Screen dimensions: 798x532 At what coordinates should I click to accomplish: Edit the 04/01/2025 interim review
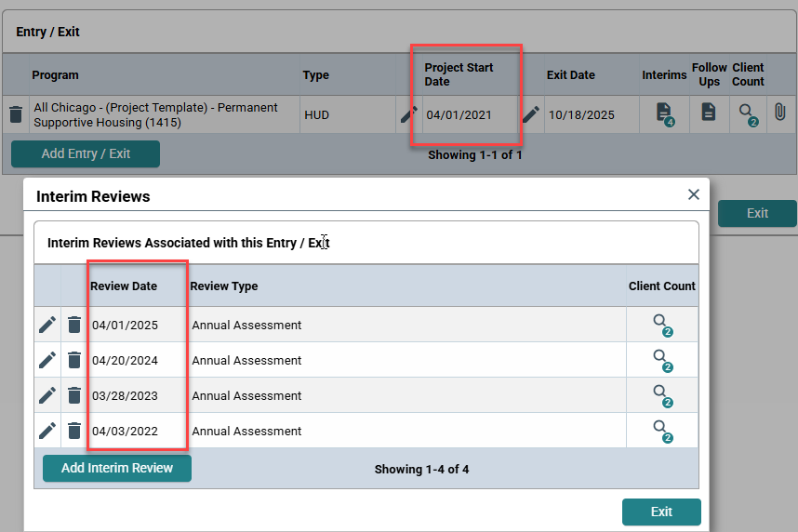47,325
